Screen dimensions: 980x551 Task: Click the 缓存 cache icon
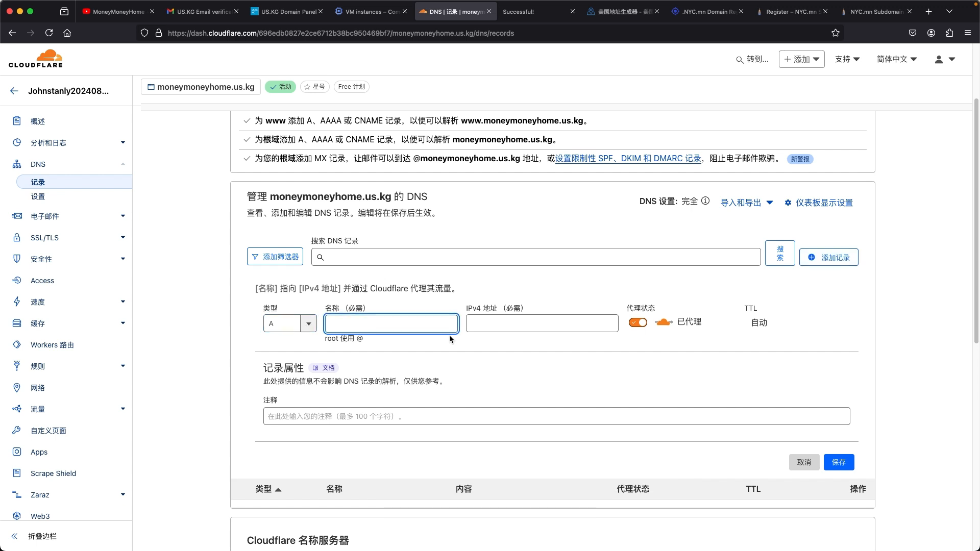17,323
